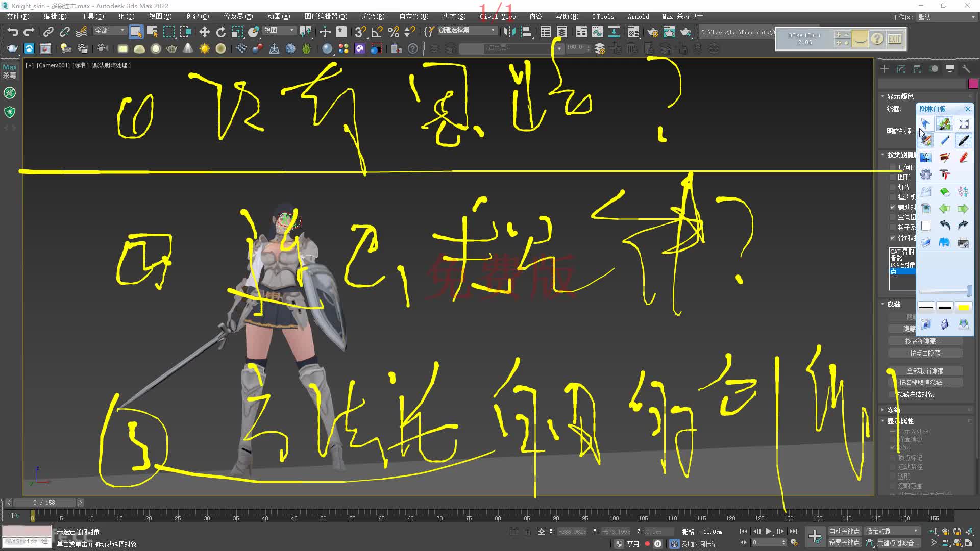
Task: Activate the Select and Rotate tool
Action: (x=221, y=32)
